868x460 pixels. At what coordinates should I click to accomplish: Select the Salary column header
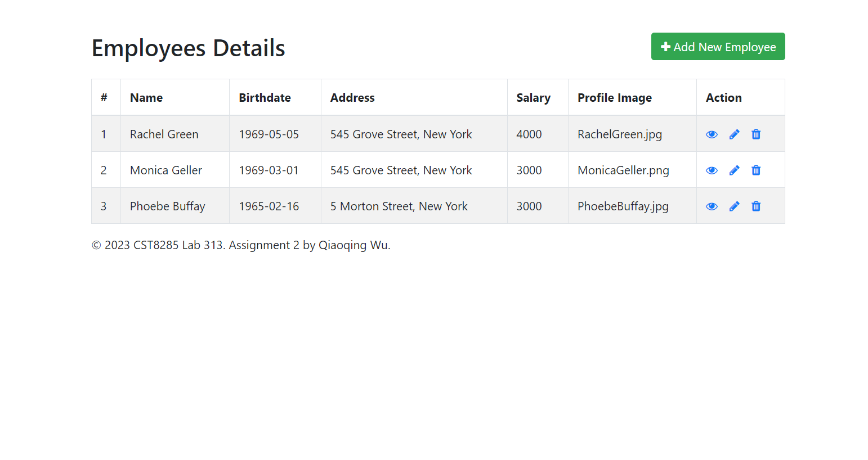click(x=538, y=97)
